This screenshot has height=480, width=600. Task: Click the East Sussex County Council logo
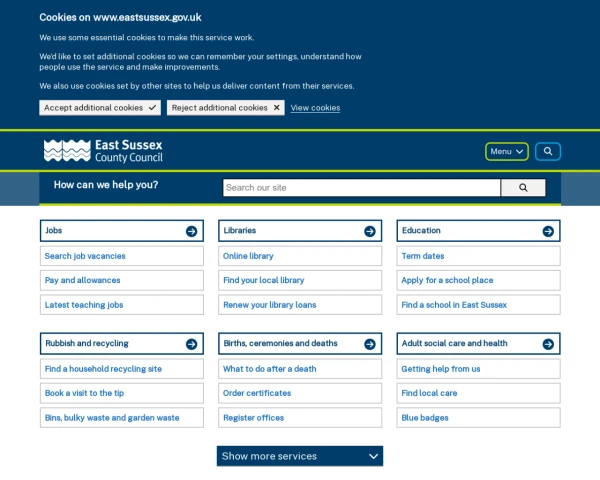coord(103,151)
